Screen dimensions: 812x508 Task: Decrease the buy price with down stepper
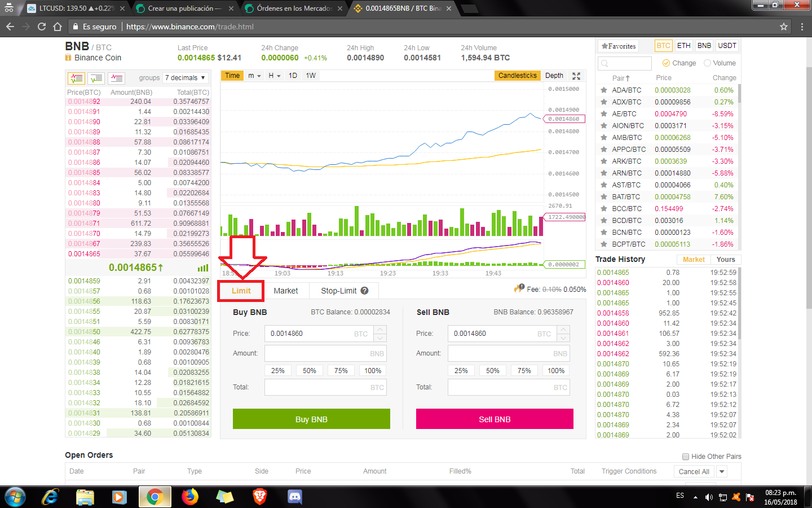(x=380, y=338)
